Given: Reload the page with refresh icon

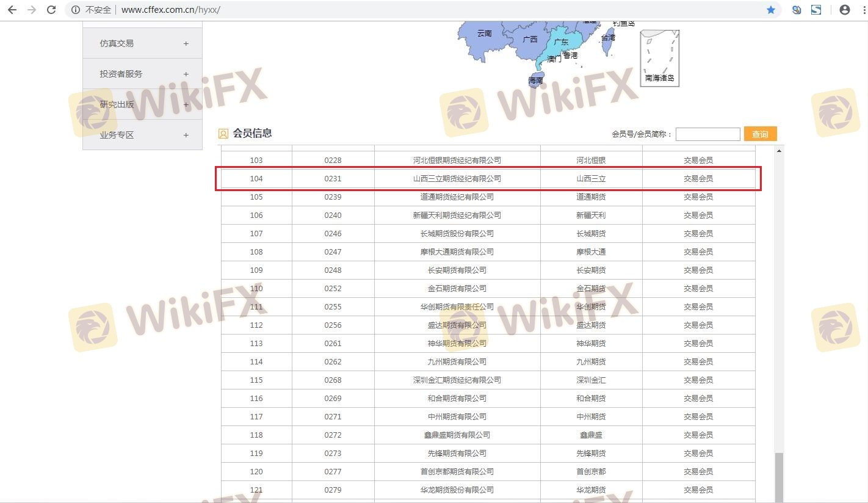Looking at the screenshot, I should [x=52, y=10].
